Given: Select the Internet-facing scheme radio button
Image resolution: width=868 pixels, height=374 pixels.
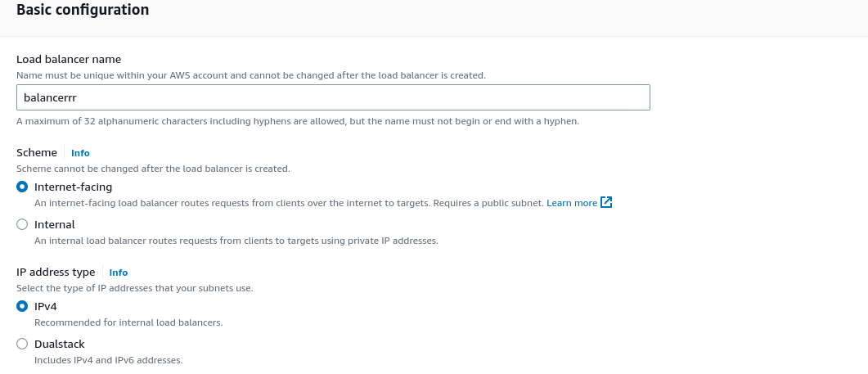Looking at the screenshot, I should pyautogui.click(x=22, y=187).
